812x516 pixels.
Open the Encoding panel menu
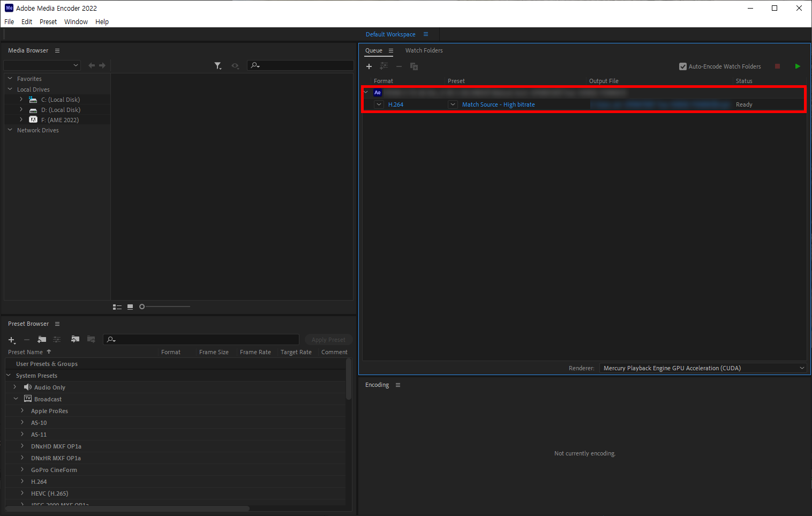[x=398, y=385]
